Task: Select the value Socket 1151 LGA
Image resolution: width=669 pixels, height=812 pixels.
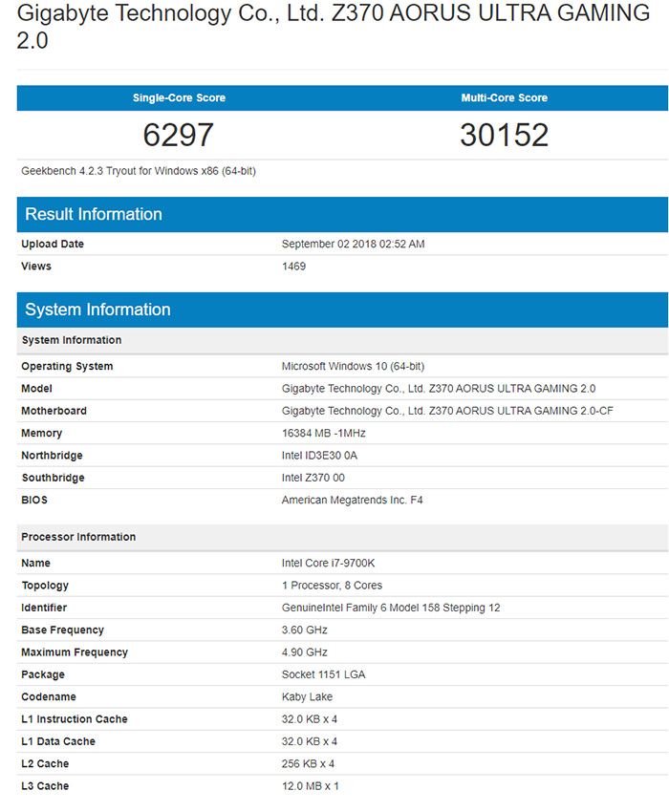Action: click(x=323, y=674)
